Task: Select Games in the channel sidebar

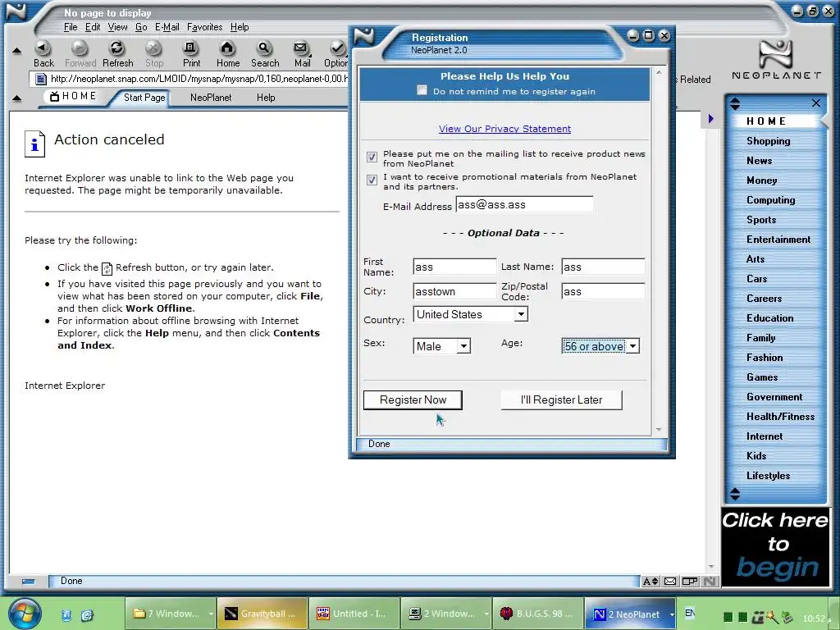Action: pyautogui.click(x=762, y=377)
